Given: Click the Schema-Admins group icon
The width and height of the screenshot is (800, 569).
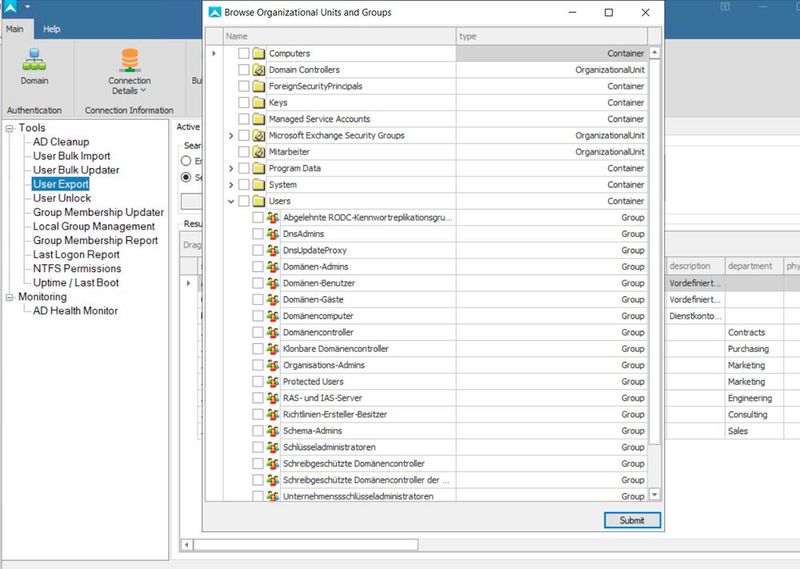Looking at the screenshot, I should (273, 431).
